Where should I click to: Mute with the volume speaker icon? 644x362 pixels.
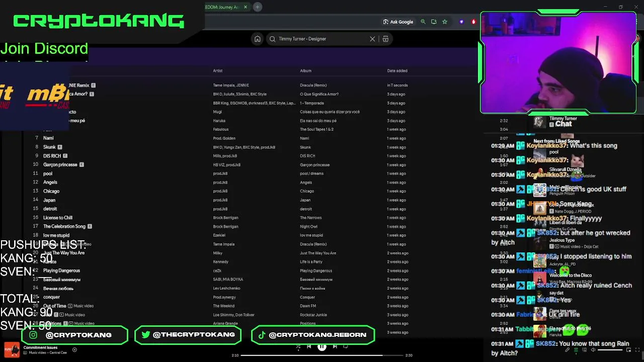593,350
